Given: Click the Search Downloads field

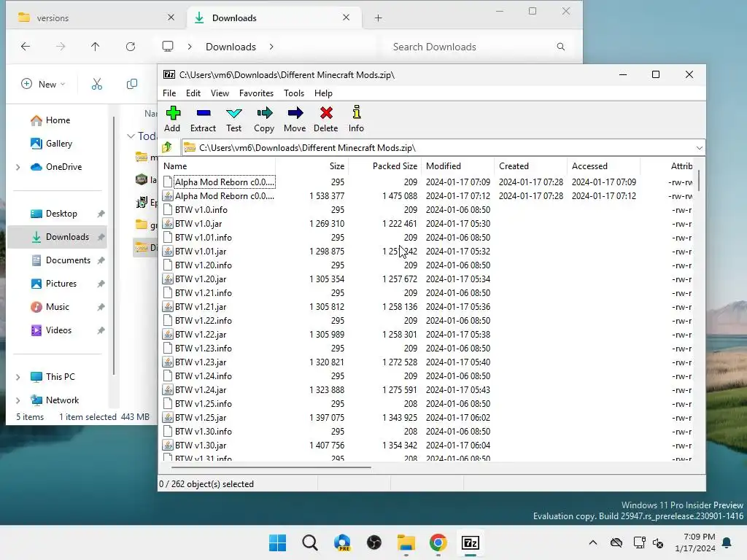Looking at the screenshot, I should [x=479, y=47].
